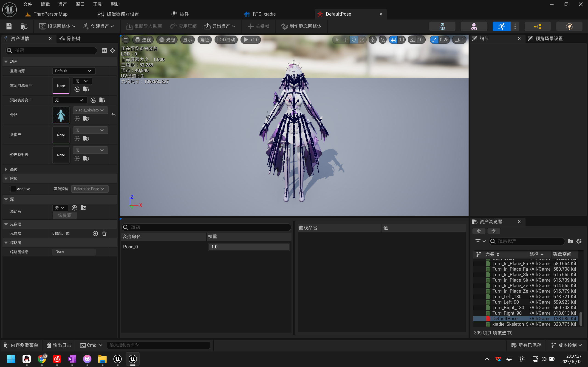Select the rotate transform tool in viewport

(354, 39)
